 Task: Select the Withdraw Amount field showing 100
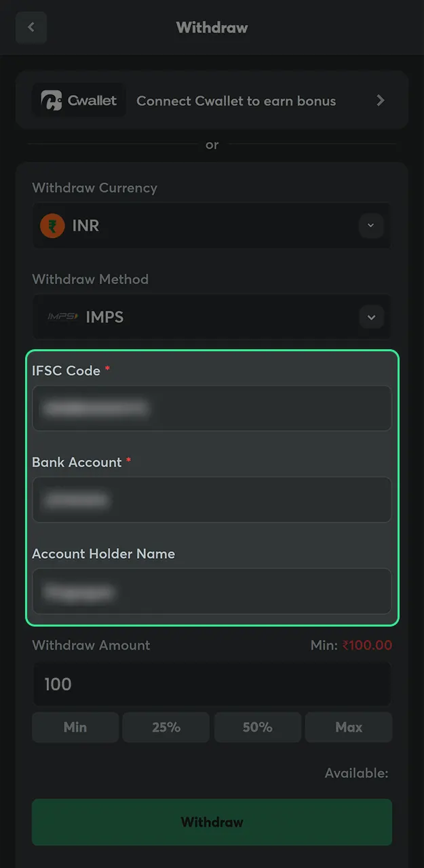(212, 684)
